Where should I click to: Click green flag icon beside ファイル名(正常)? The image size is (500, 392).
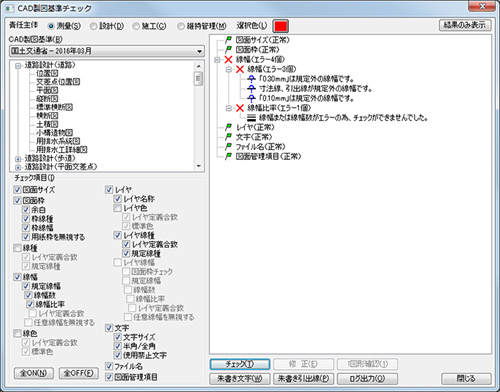[x=228, y=147]
